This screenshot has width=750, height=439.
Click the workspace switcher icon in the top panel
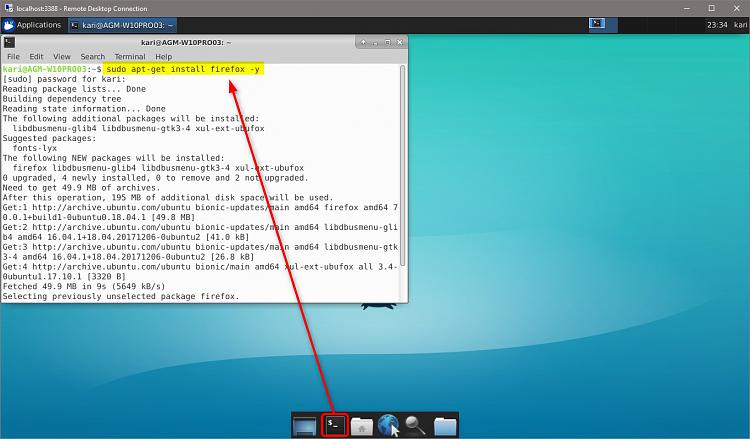coord(597,23)
